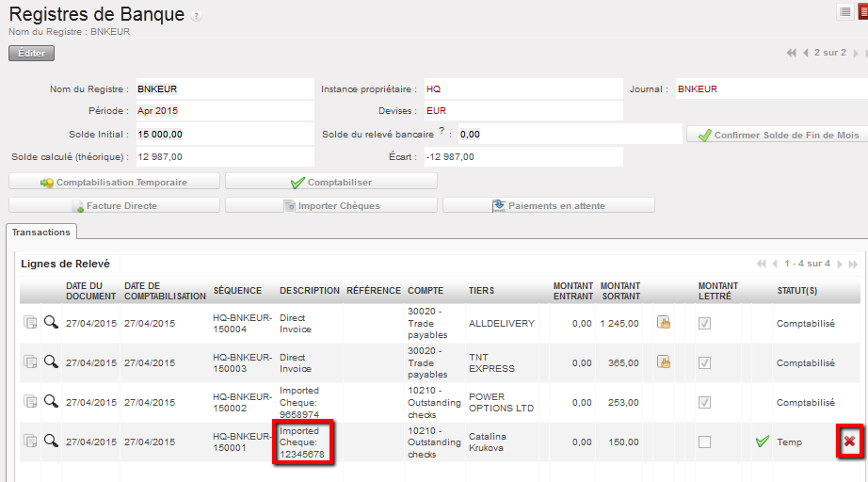Go to the previous record with the top pager arrow
This screenshot has width=868, height=482.
[806, 53]
